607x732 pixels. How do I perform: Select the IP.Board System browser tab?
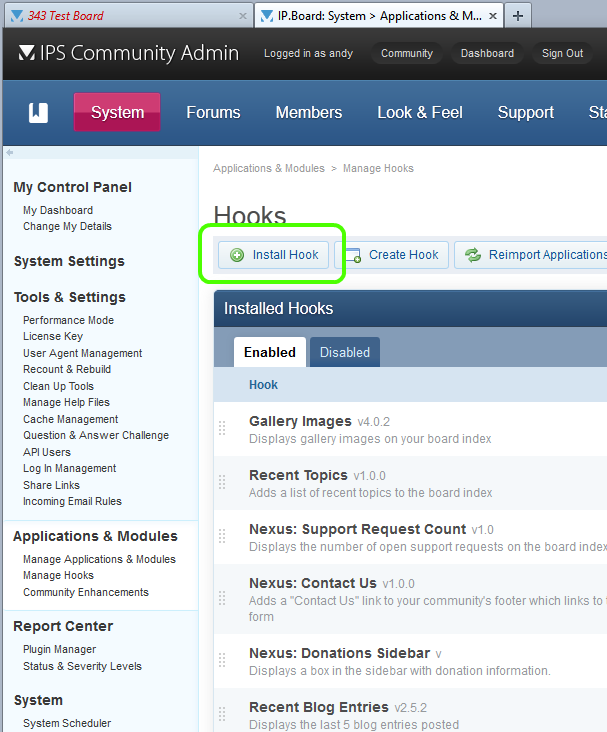(x=379, y=16)
